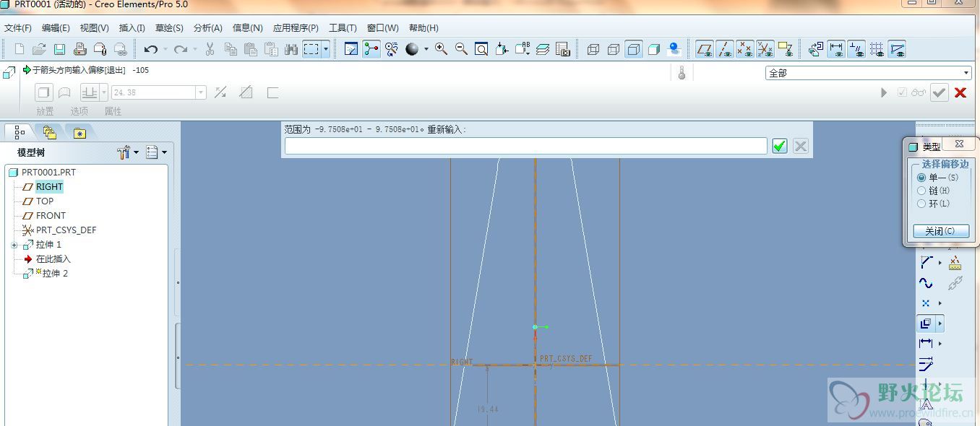Print using the printer toolbar icon
The height and width of the screenshot is (426, 980).
tap(79, 49)
